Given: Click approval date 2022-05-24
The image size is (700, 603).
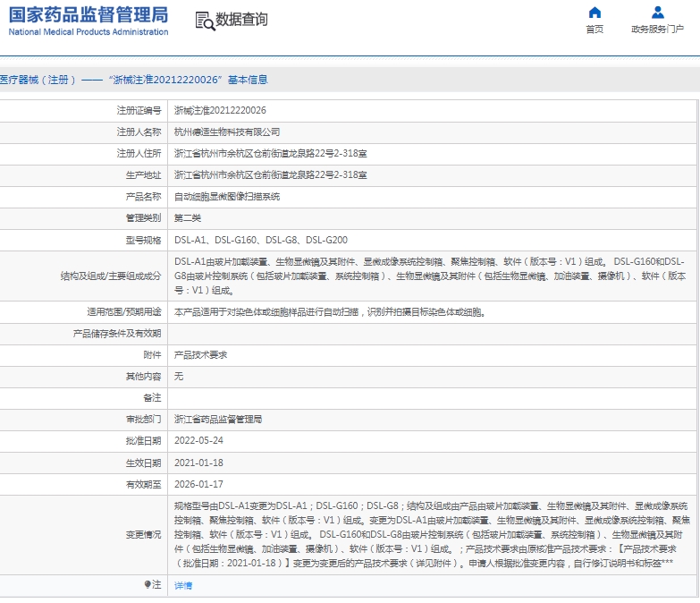Looking at the screenshot, I should pos(198,441).
